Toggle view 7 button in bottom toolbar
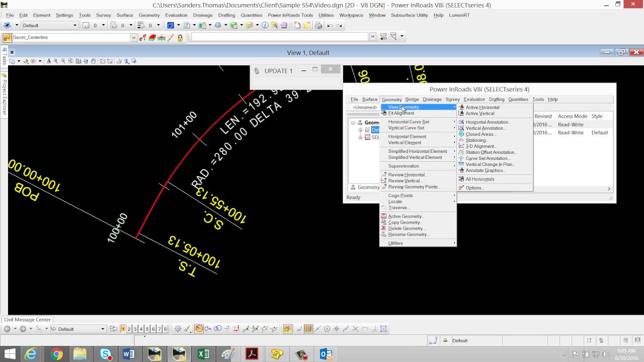This screenshot has height=362, width=644. coord(159,329)
